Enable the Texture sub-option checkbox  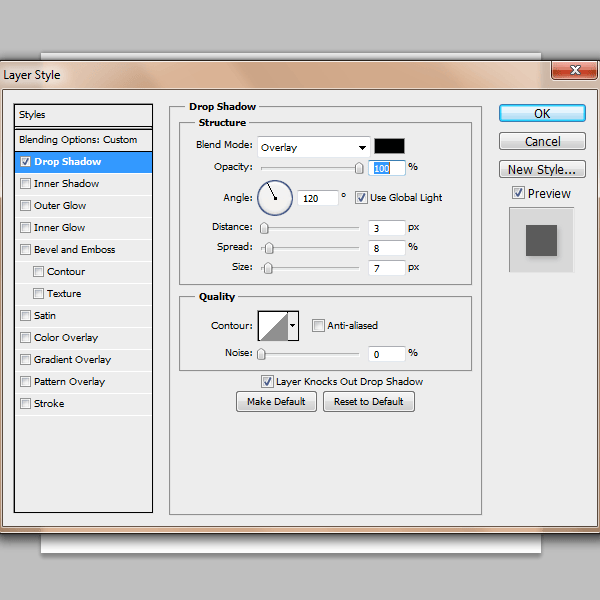38,293
